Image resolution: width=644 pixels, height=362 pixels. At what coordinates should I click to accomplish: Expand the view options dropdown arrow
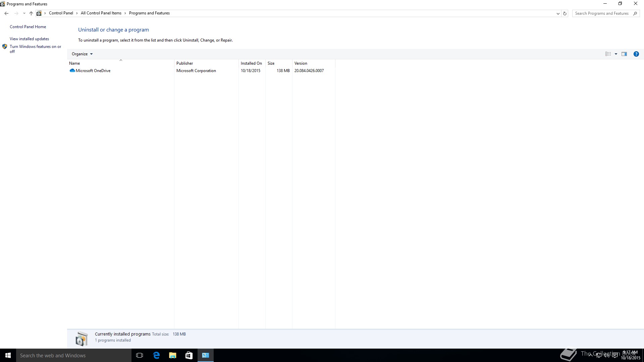tap(616, 54)
